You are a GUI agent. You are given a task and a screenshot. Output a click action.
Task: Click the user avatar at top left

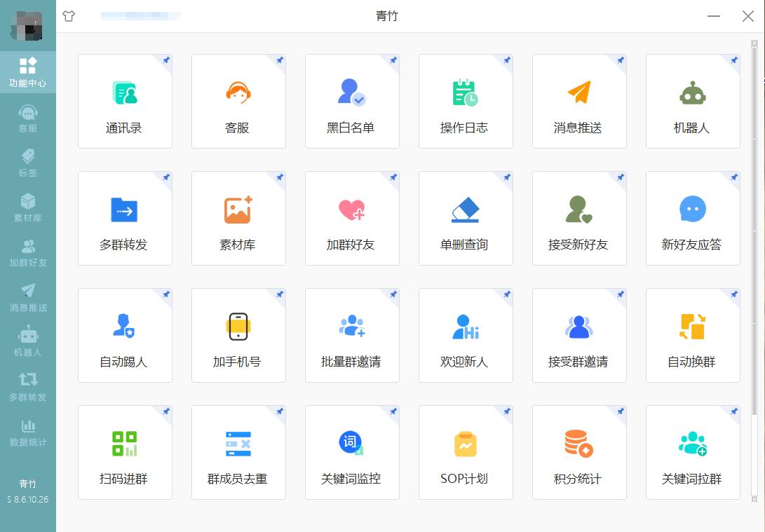(x=27, y=26)
